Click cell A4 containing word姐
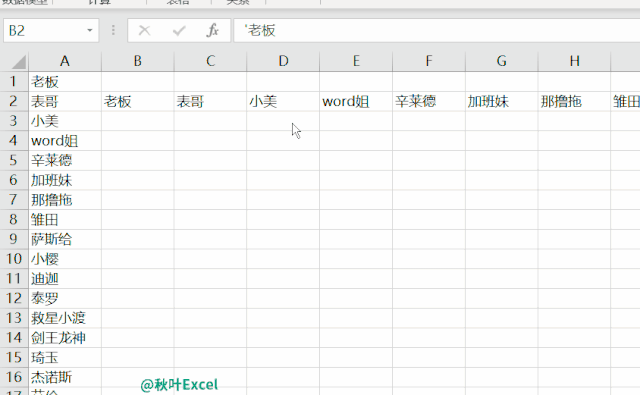Image resolution: width=640 pixels, height=395 pixels. 65,141
